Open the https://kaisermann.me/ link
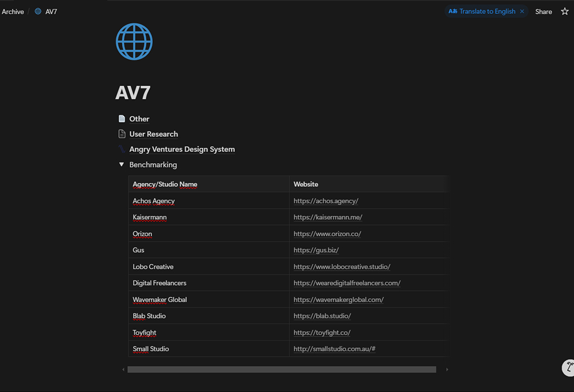Image resolution: width=574 pixels, height=392 pixels. pos(328,217)
